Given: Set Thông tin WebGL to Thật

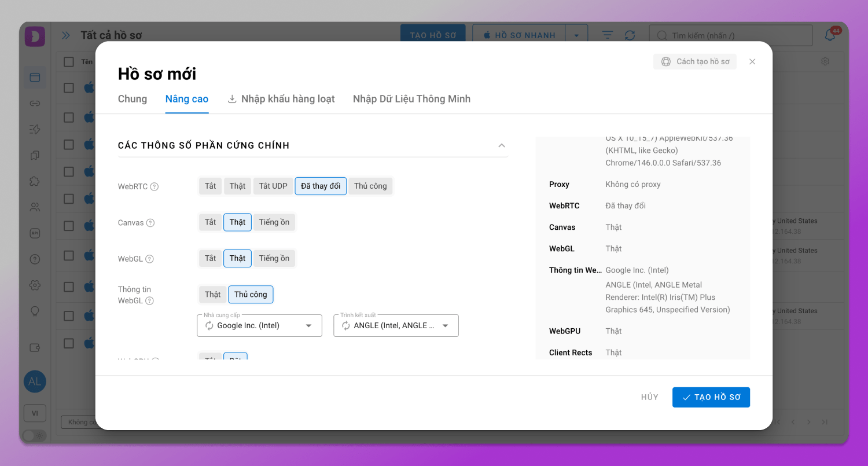Looking at the screenshot, I should click(x=212, y=294).
